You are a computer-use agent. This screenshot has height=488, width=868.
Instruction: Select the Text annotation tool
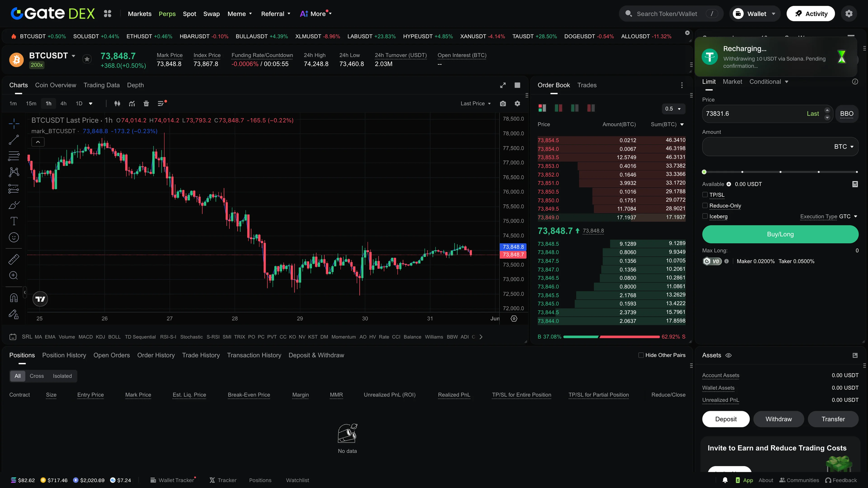14,221
